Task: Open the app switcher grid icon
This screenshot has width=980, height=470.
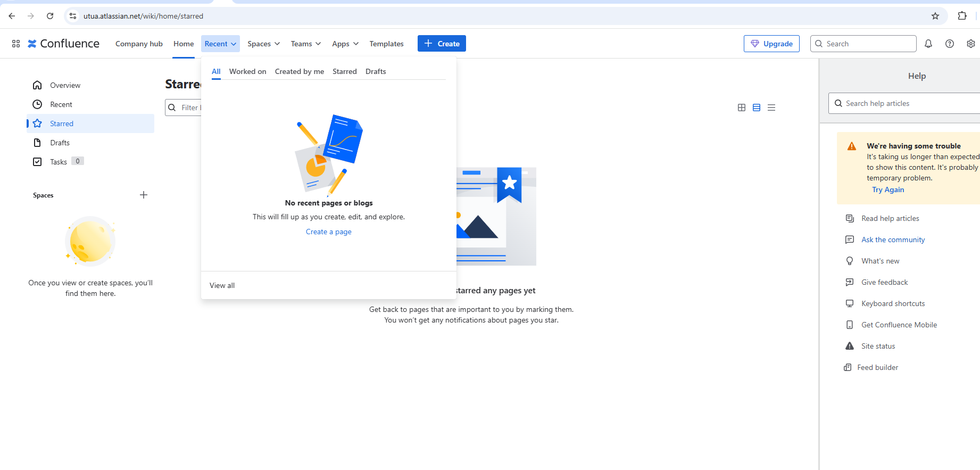Action: (16, 44)
